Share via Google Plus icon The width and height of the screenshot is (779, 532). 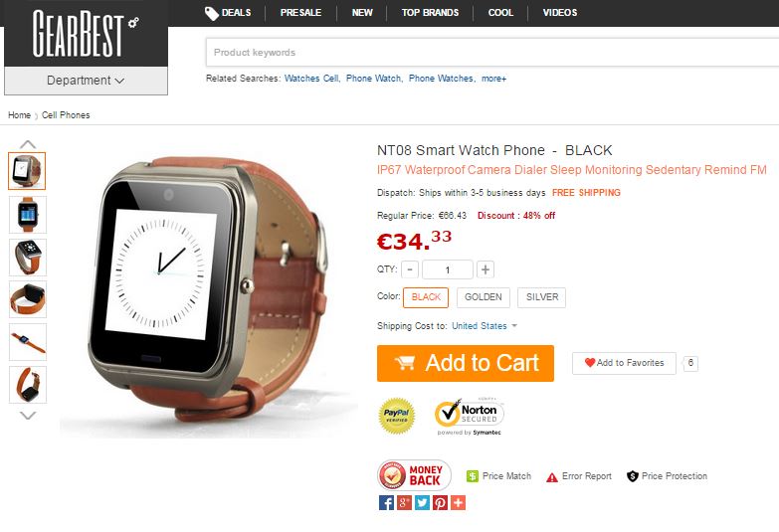[x=404, y=503]
